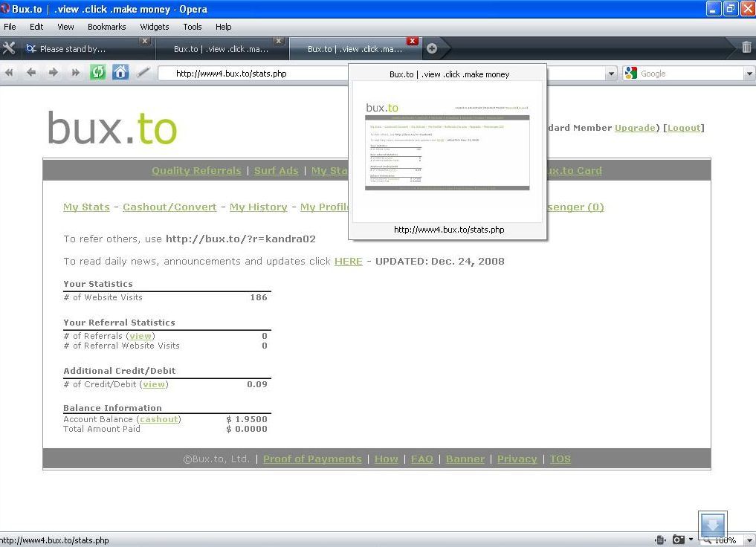Click the HERE news link
The width and height of the screenshot is (756, 547).
tap(348, 261)
